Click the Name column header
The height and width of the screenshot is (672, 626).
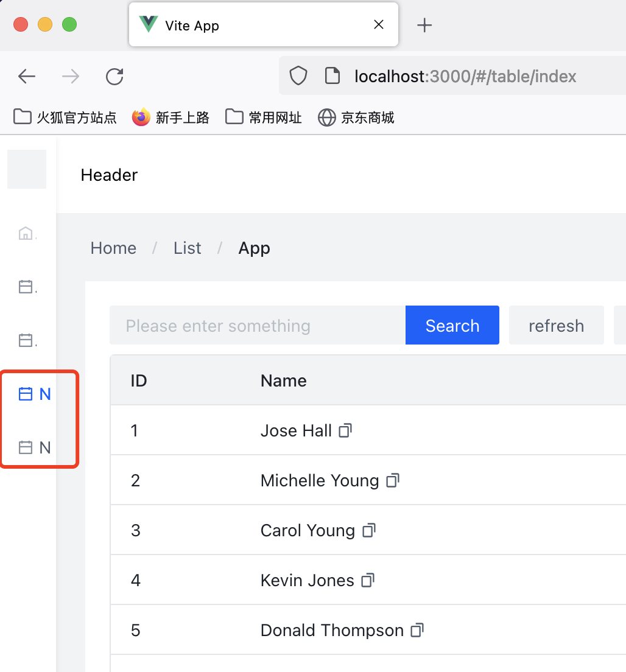click(283, 380)
